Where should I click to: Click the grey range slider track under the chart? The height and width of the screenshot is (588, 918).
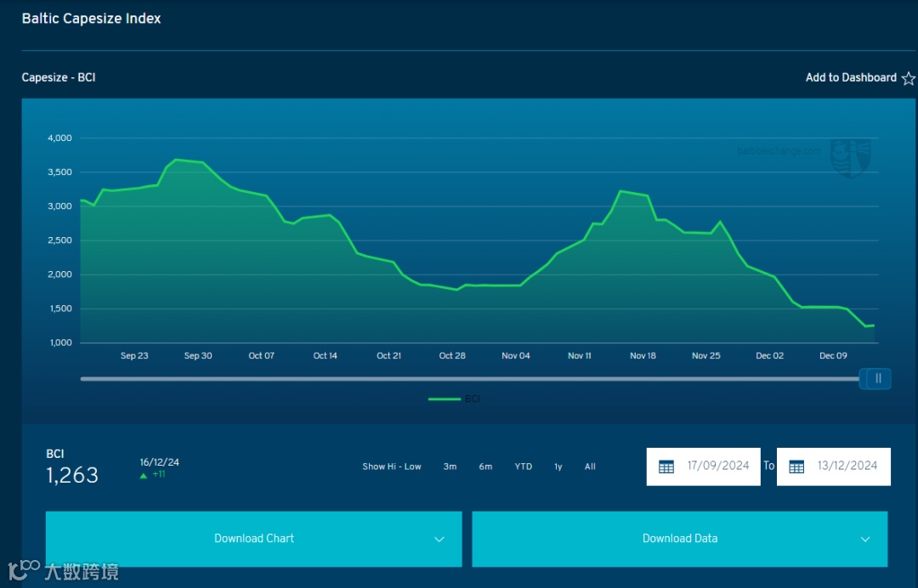pyautogui.click(x=469, y=379)
